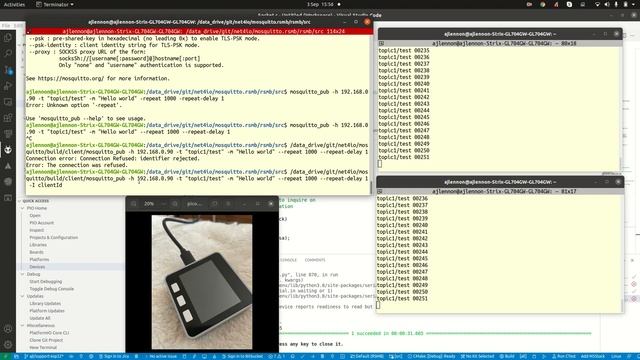Open the Skype tray icon in top bar
Viewport: 640px width, 360px height.
[569, 4]
